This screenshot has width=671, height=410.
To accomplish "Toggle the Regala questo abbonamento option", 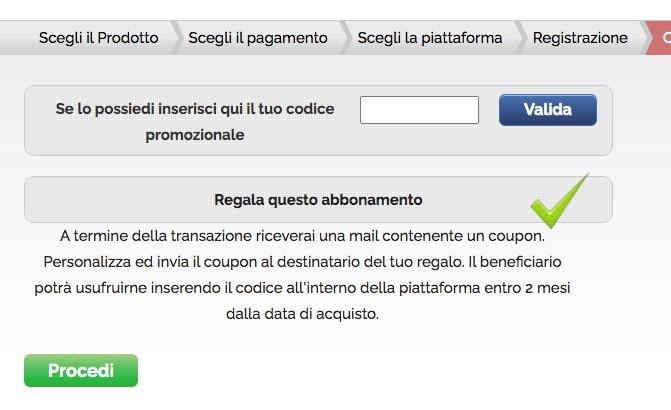I will coord(318,200).
